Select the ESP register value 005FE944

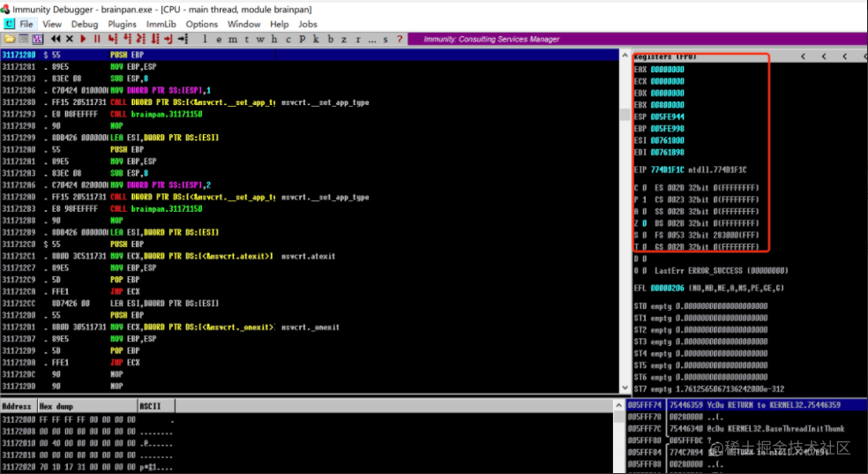(x=667, y=117)
